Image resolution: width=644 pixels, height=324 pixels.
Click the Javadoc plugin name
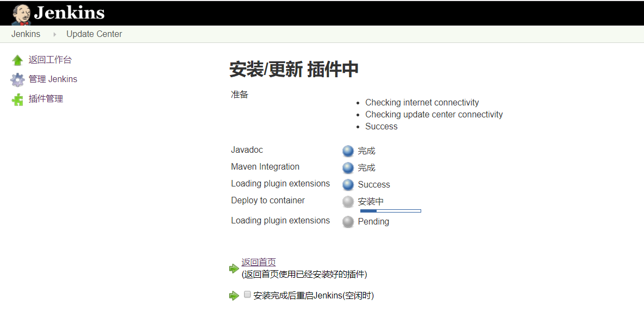coord(247,150)
